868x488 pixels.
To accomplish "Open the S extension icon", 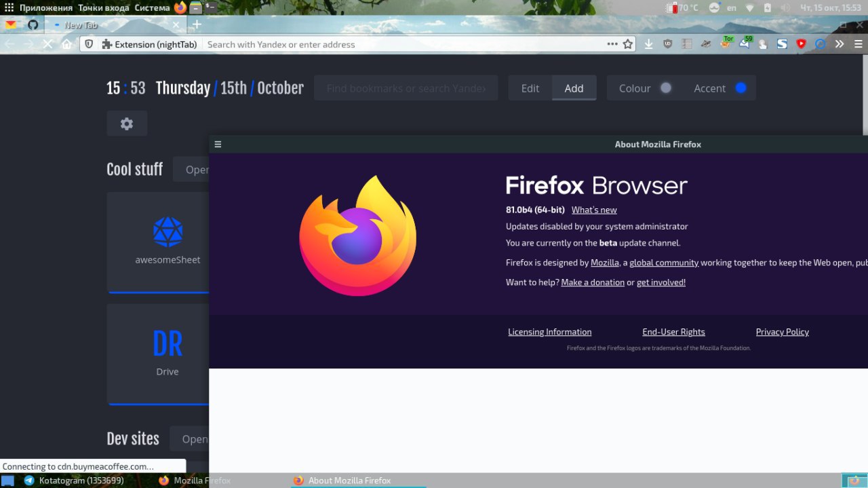I will coord(782,44).
